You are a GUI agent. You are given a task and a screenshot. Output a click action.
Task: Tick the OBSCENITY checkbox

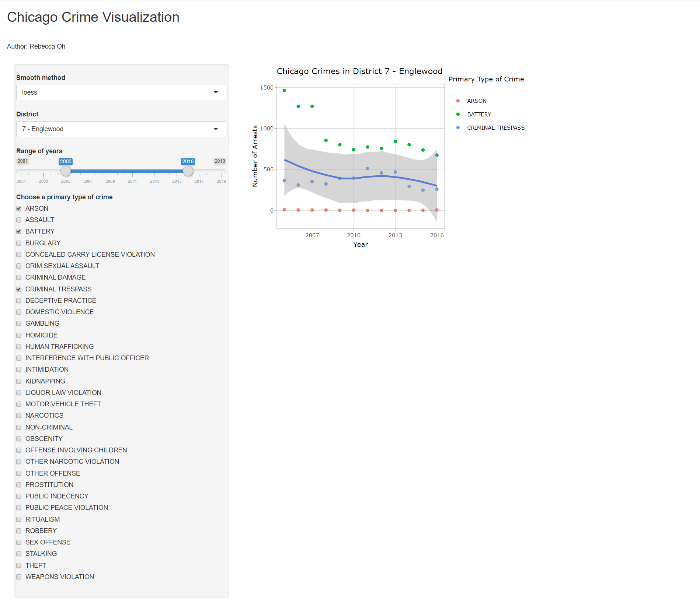pos(19,439)
